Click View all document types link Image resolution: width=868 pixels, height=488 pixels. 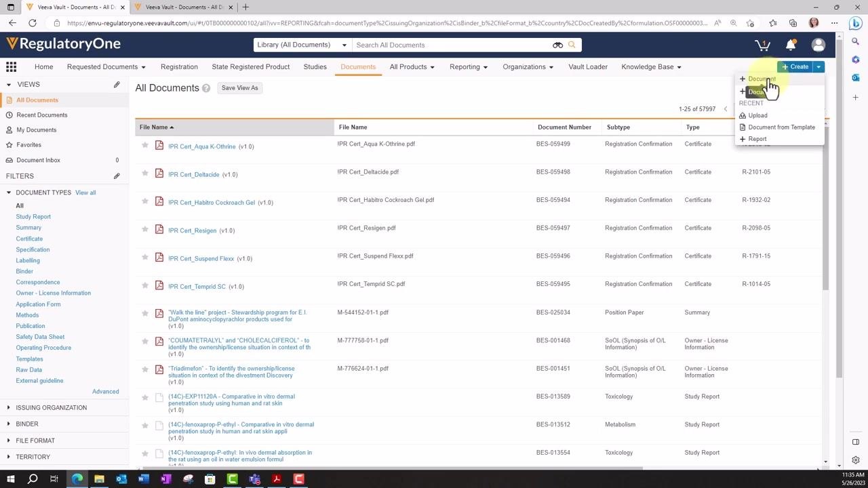click(85, 192)
